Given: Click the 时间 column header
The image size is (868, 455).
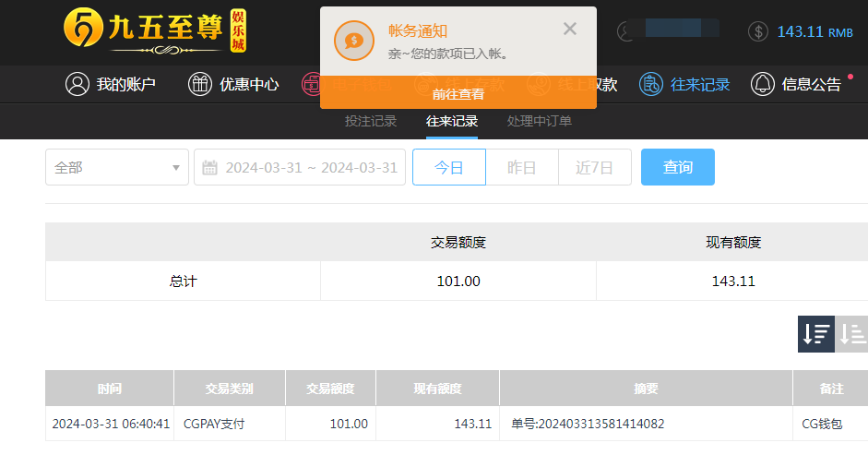Looking at the screenshot, I should point(110,389).
